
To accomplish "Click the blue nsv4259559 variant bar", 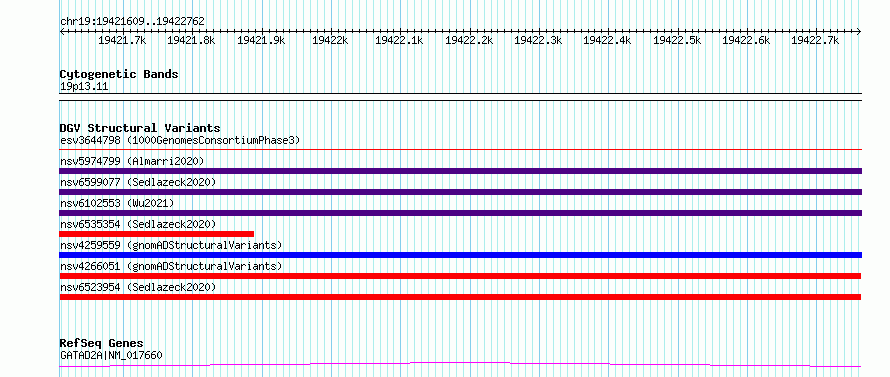I will click(x=460, y=255).
